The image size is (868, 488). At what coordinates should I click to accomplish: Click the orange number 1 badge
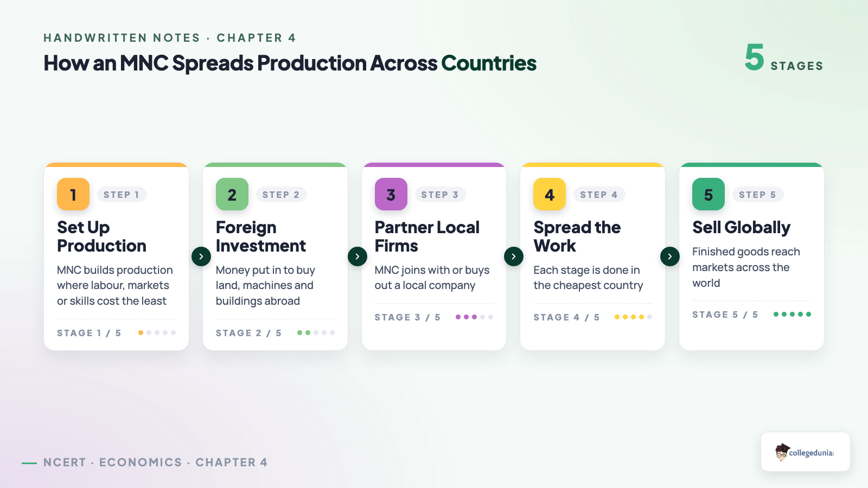coord(73,194)
